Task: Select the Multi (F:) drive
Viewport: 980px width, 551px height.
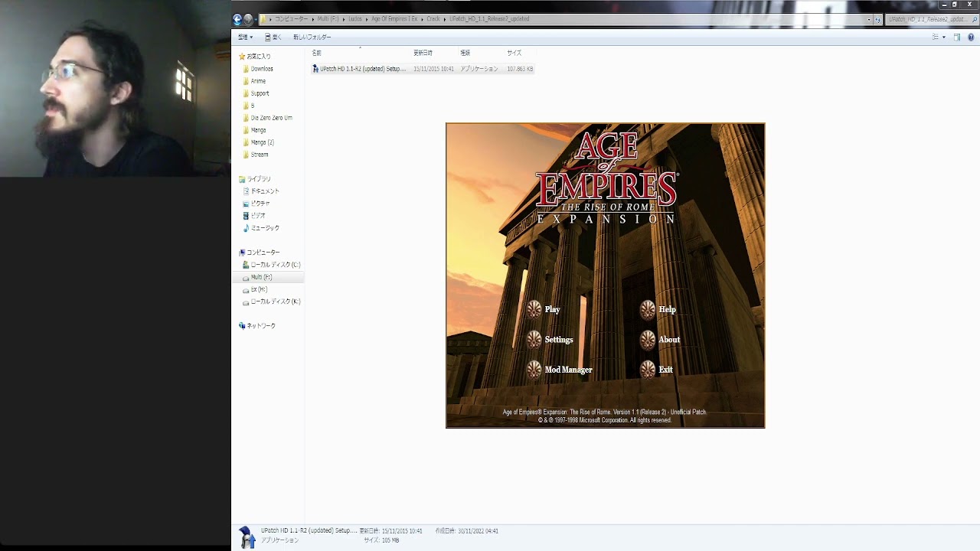Action: coord(261,277)
